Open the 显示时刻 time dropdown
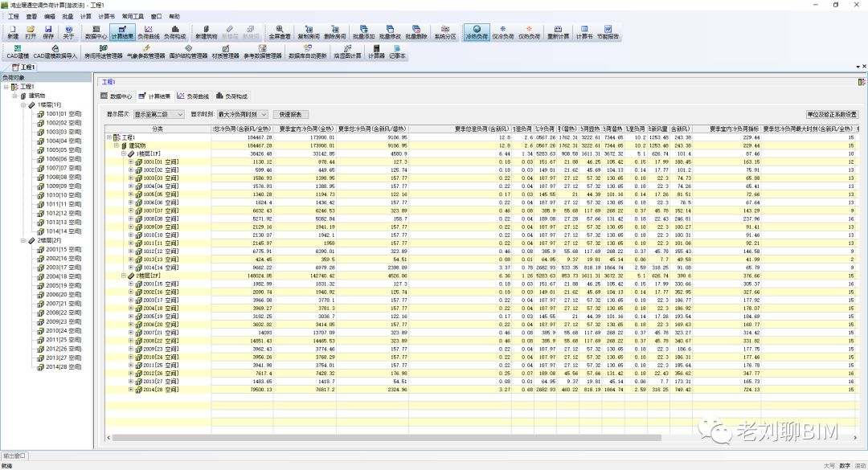 pos(243,115)
